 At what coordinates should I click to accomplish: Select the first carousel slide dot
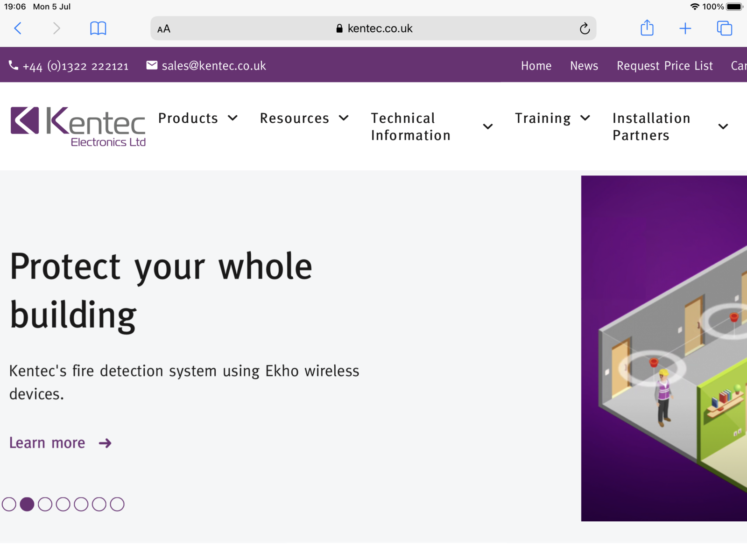pos(9,504)
